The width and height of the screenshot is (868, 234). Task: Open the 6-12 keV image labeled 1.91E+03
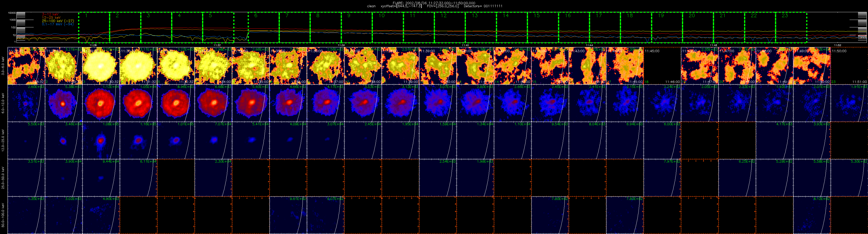[x=849, y=103]
